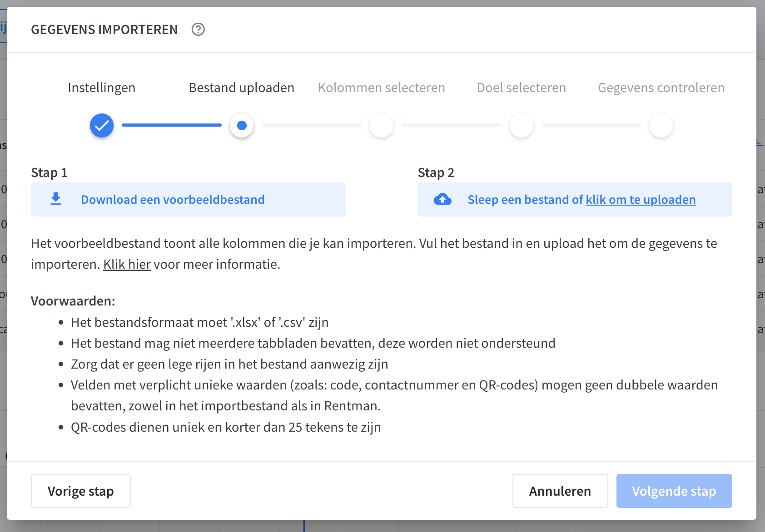Select the Gegevens controleren step label
Viewport: 765px width, 532px height.
pyautogui.click(x=661, y=88)
